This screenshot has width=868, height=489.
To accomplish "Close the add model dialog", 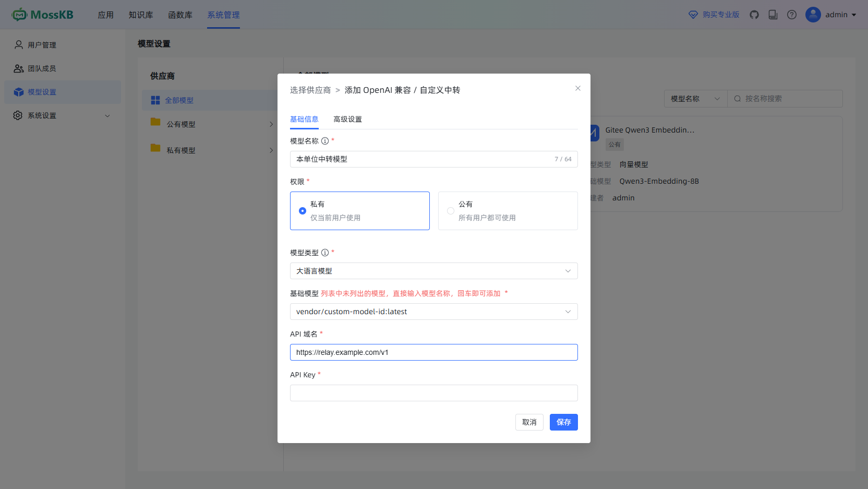I will (578, 88).
